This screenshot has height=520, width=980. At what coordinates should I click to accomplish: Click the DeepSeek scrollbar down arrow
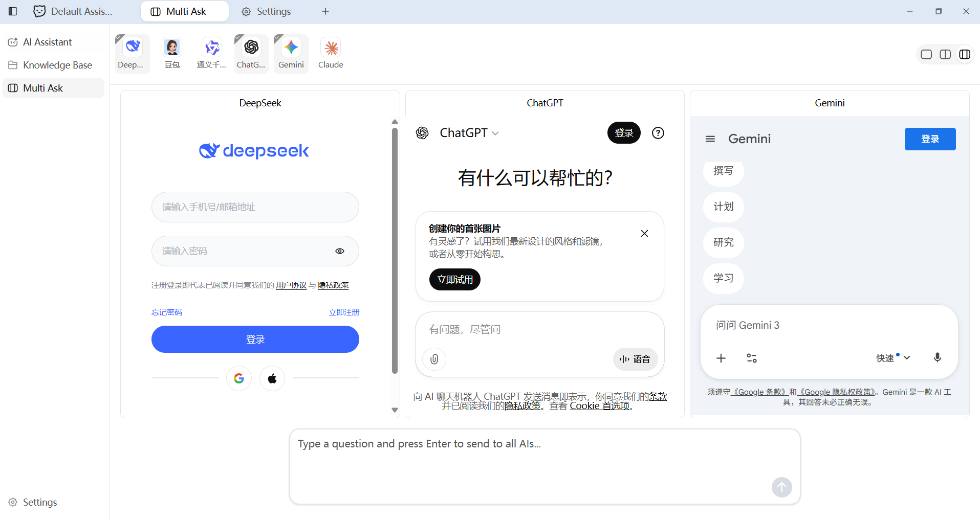pyautogui.click(x=395, y=410)
